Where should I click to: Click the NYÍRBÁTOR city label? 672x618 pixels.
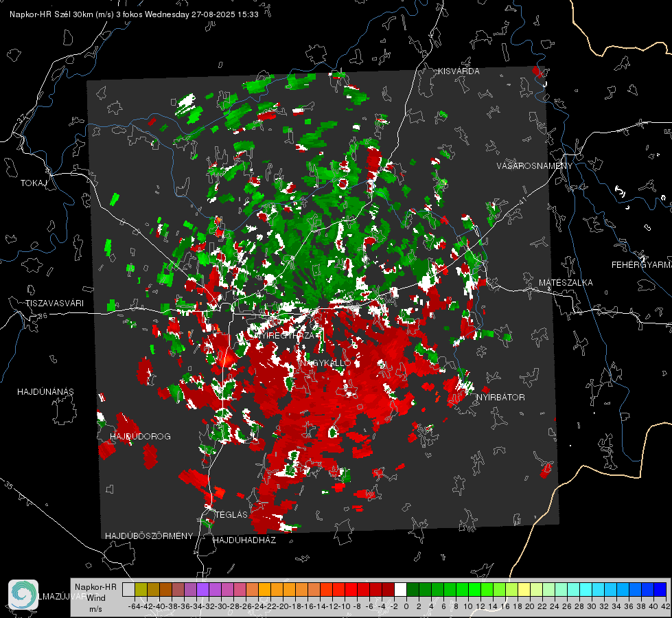(x=500, y=398)
